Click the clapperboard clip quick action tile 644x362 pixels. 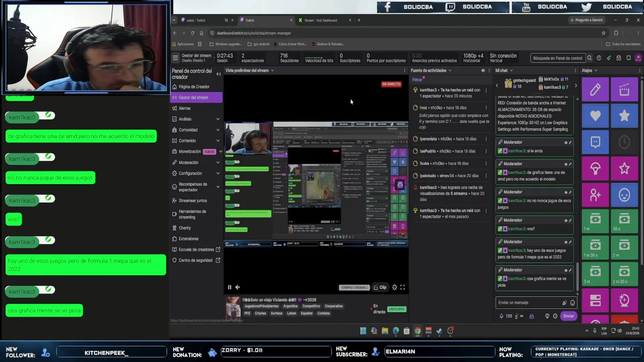624,89
